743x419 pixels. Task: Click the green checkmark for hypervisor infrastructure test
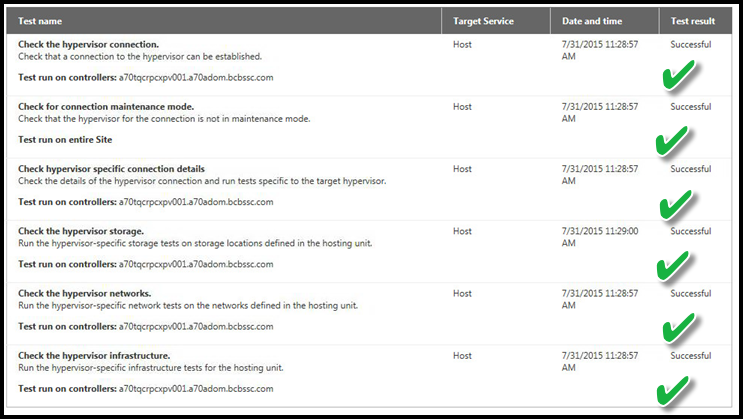click(672, 391)
